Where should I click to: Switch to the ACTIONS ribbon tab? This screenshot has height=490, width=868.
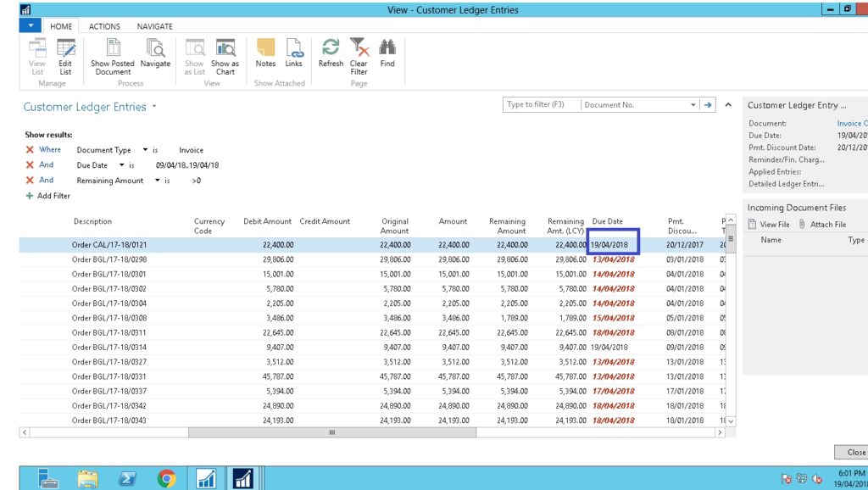pos(104,26)
